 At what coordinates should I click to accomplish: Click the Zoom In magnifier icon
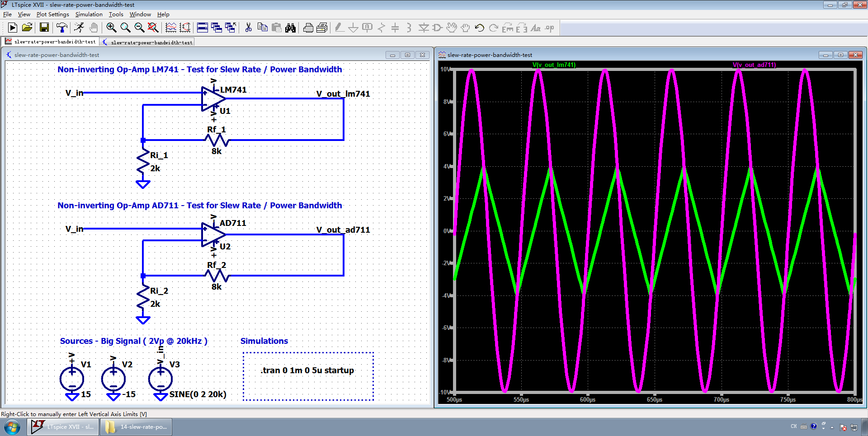pyautogui.click(x=111, y=28)
